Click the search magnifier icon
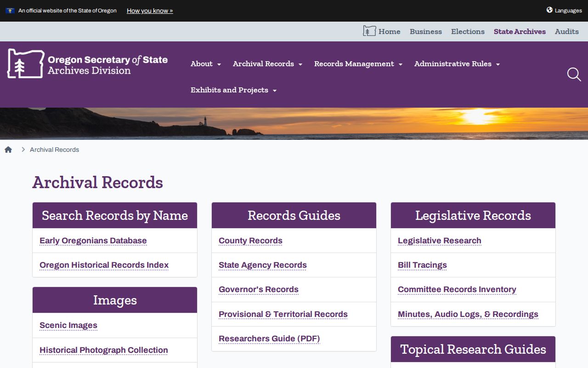 click(x=574, y=75)
